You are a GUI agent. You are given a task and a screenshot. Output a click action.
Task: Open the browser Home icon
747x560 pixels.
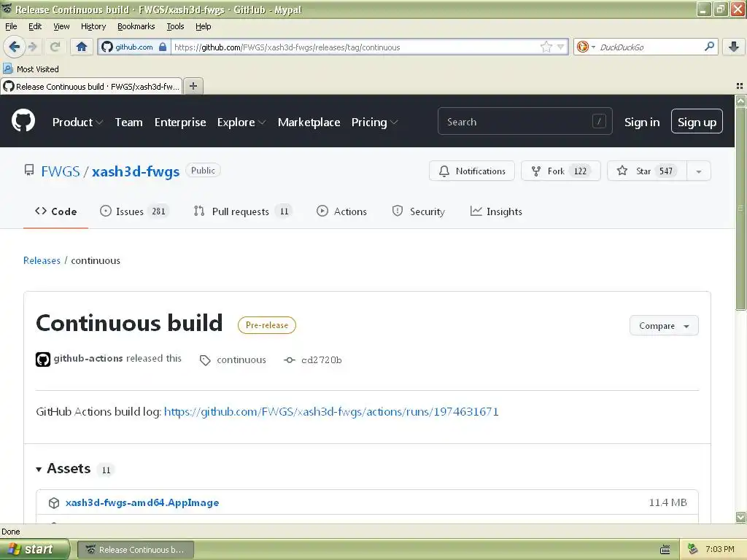pyautogui.click(x=82, y=47)
